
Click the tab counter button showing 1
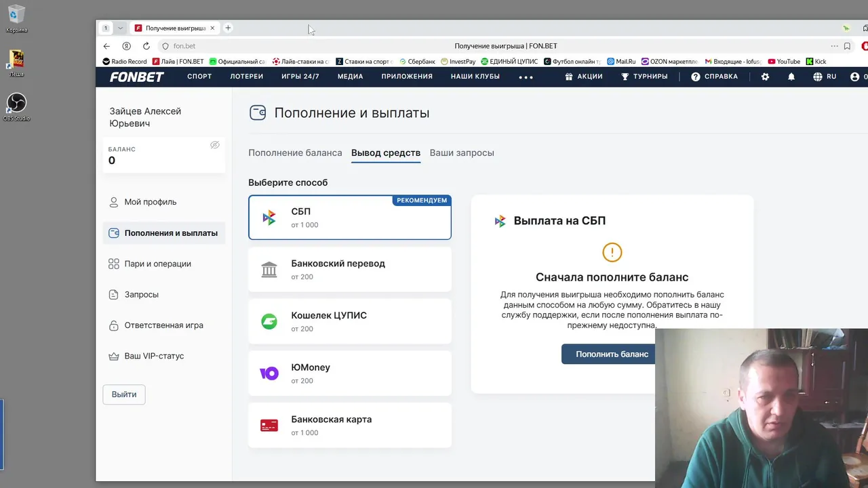click(x=106, y=28)
